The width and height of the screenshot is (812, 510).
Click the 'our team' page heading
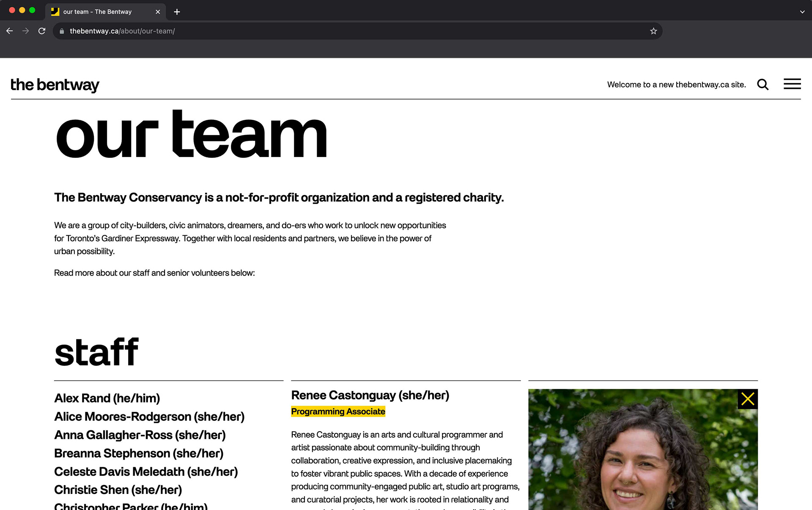pos(191,134)
